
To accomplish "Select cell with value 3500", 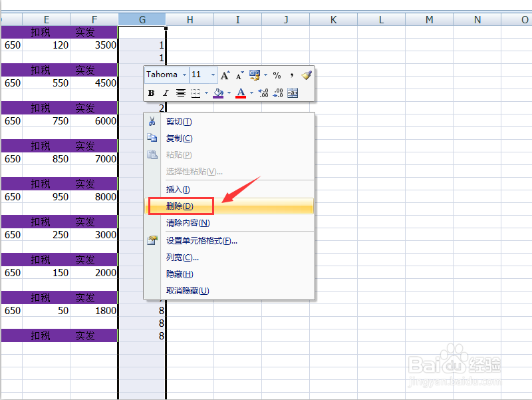I will click(94, 45).
